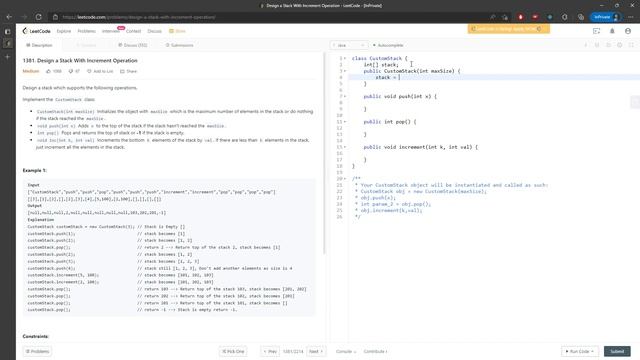Click the editor info icon
The height and width of the screenshot is (360, 640).
[x=586, y=45]
